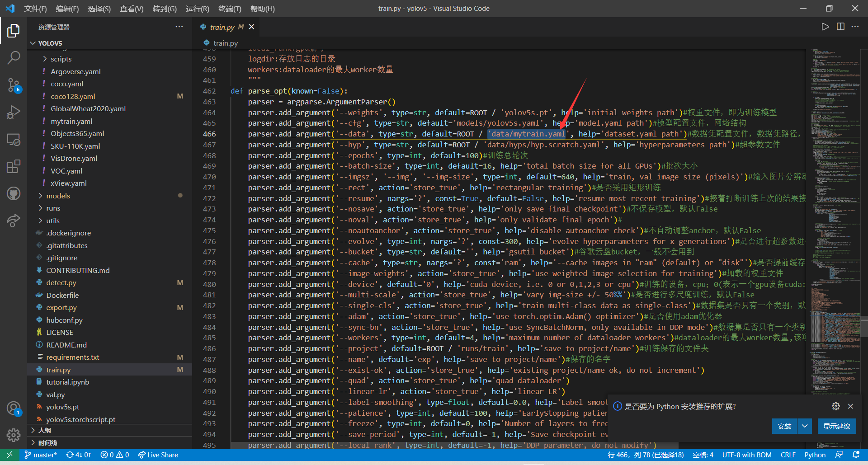Open notifications bell in status bar
Viewport: 868px width, 465px height.
point(856,455)
